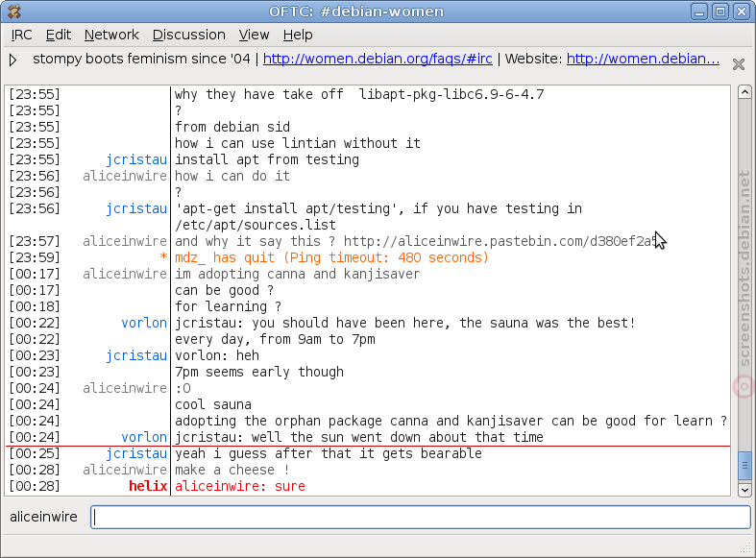
Task: Click message 'from debian sid'
Action: [x=232, y=127]
